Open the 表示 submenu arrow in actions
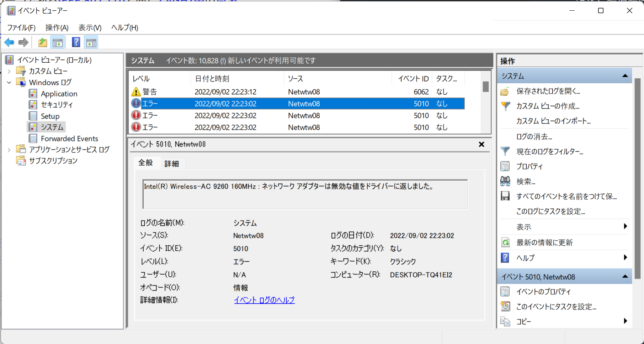This screenshot has width=644, height=344. tap(626, 226)
